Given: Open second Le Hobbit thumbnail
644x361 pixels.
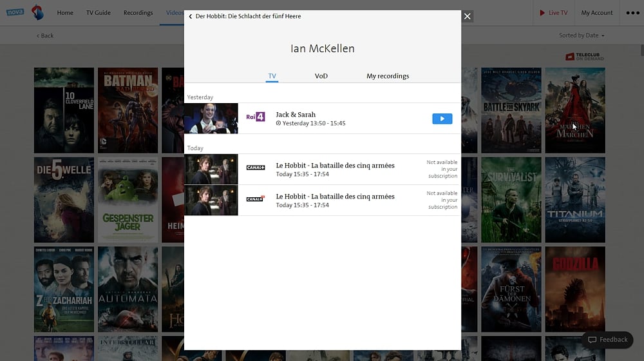Looking at the screenshot, I should (211, 200).
